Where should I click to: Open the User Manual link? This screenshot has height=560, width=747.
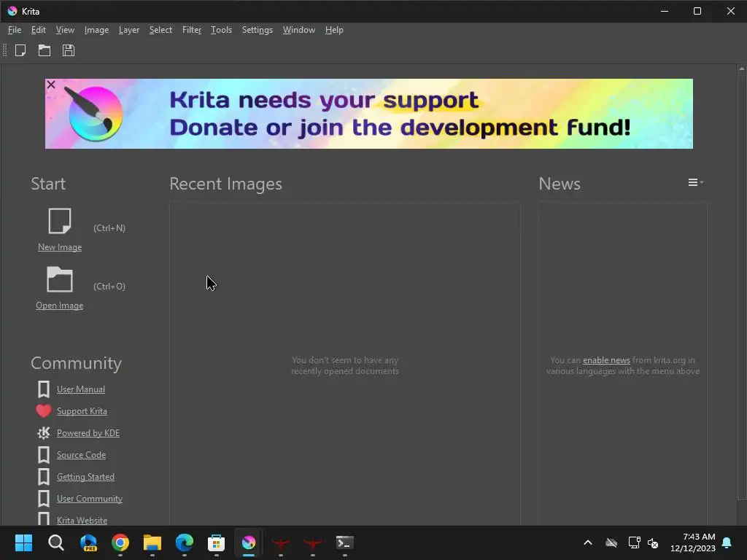(x=81, y=389)
